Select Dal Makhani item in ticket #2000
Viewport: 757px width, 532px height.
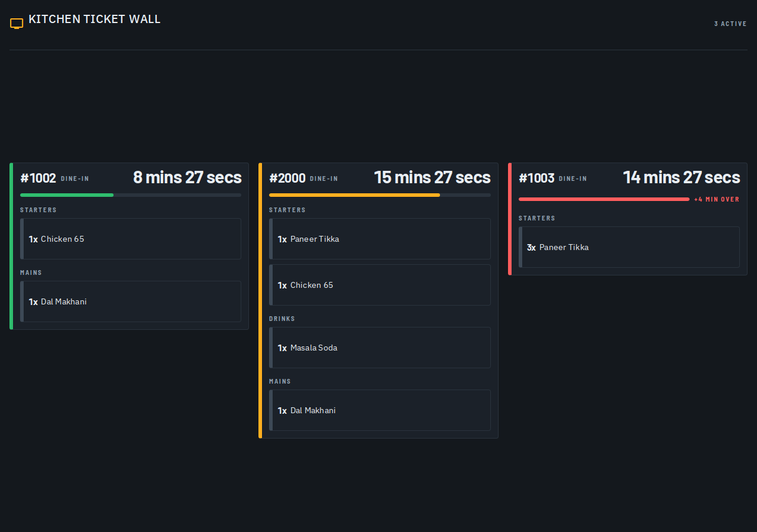tap(380, 410)
